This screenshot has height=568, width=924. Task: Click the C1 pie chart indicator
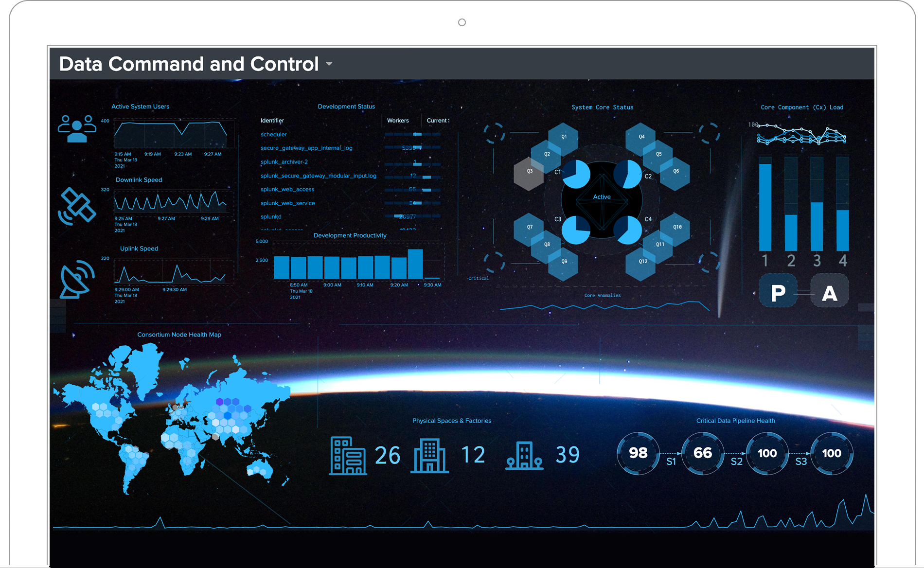pyautogui.click(x=576, y=174)
